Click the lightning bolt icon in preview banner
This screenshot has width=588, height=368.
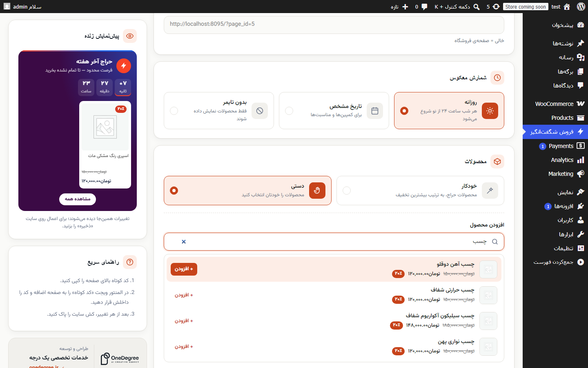pyautogui.click(x=124, y=66)
